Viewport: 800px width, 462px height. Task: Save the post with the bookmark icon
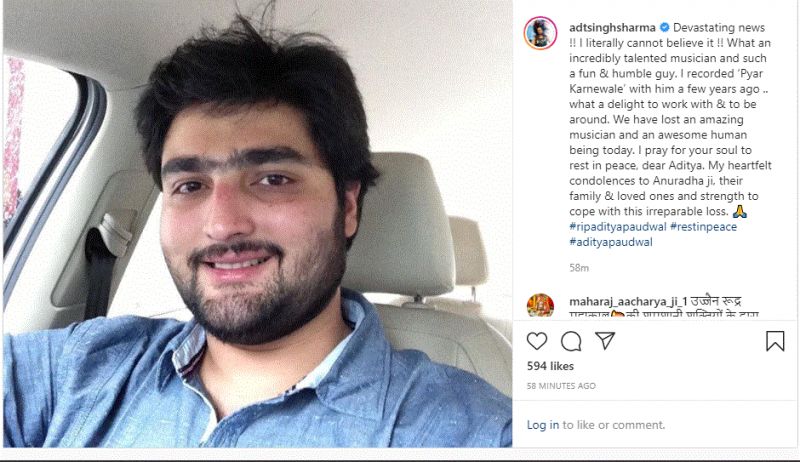[775, 341]
